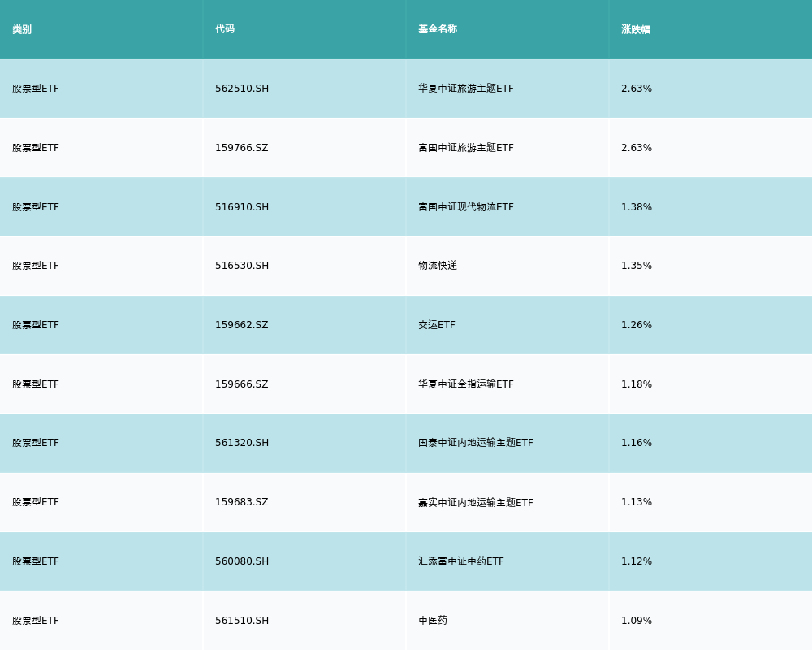The image size is (812, 650).
Task: Select fund name 国泰中证内地运输主题ETF
Action: point(475,443)
